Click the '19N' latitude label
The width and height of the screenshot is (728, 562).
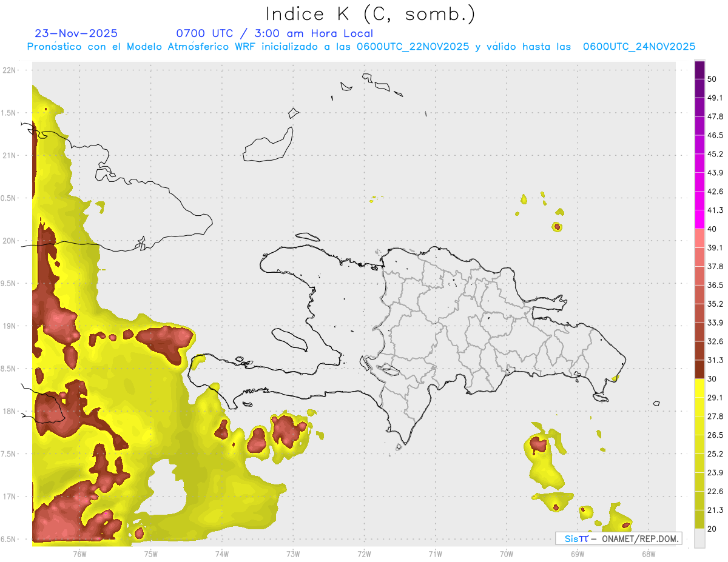(10, 326)
